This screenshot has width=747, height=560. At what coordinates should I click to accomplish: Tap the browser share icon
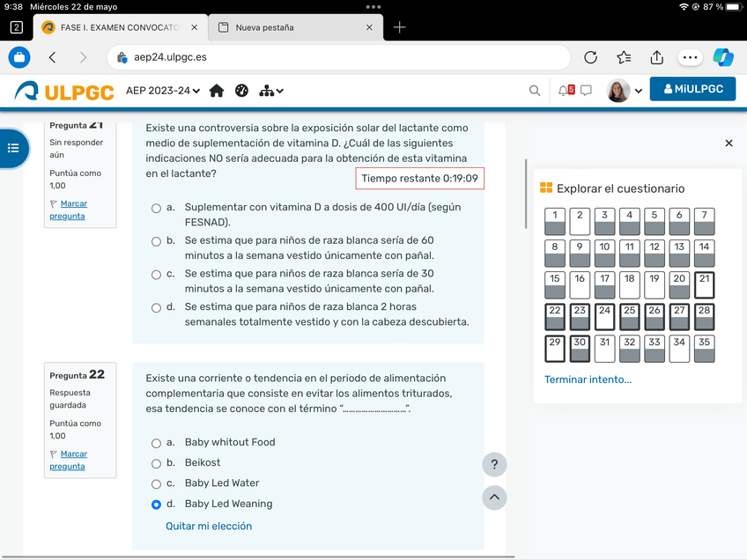[x=656, y=57]
